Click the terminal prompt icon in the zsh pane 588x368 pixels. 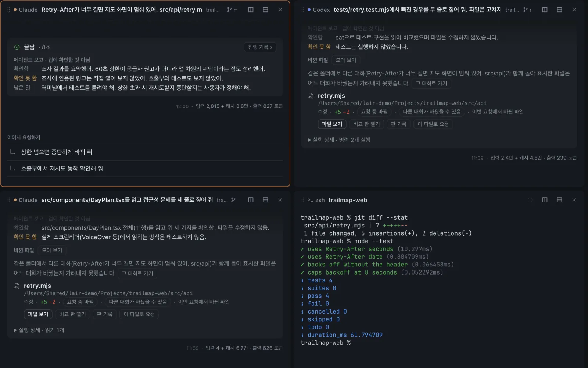[310, 200]
